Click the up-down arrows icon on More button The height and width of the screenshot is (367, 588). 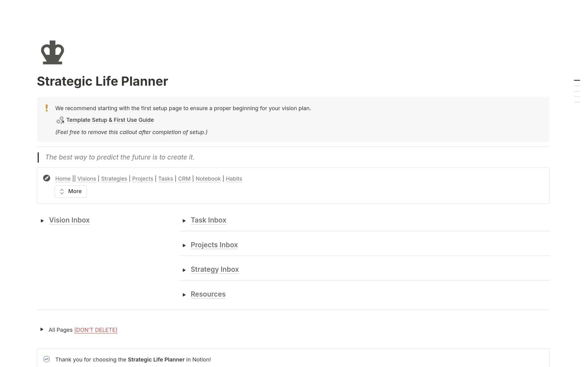click(62, 191)
